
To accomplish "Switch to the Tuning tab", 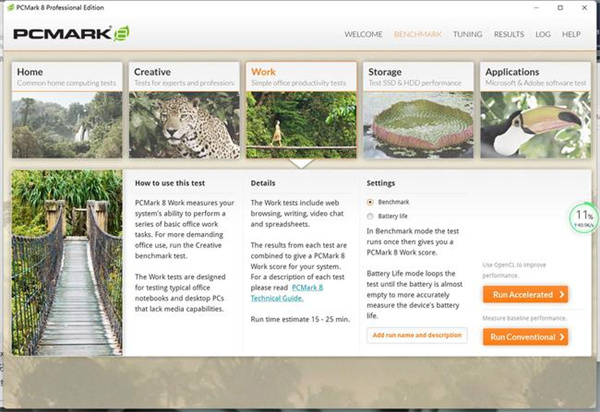I will coord(468,34).
